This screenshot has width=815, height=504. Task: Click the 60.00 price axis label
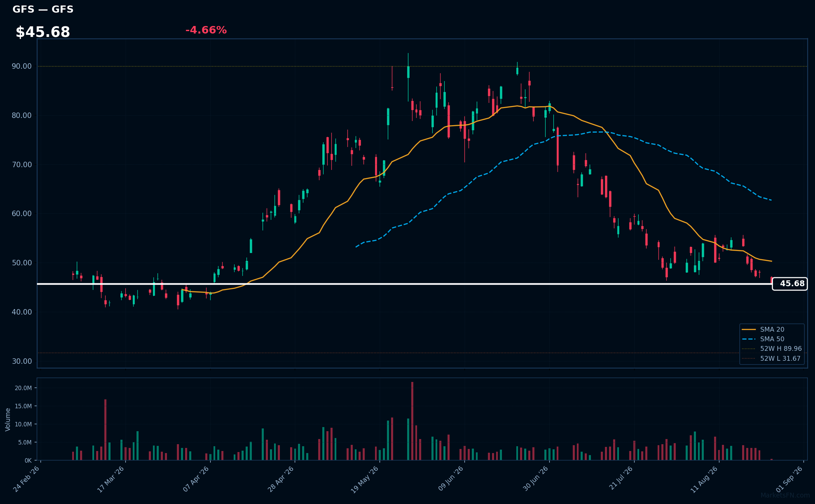pyautogui.click(x=22, y=214)
